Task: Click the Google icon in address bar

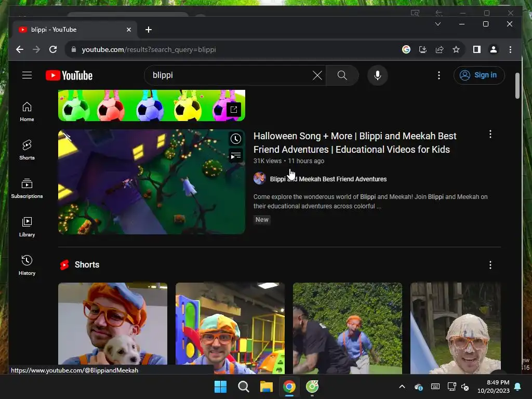Action: 406,49
